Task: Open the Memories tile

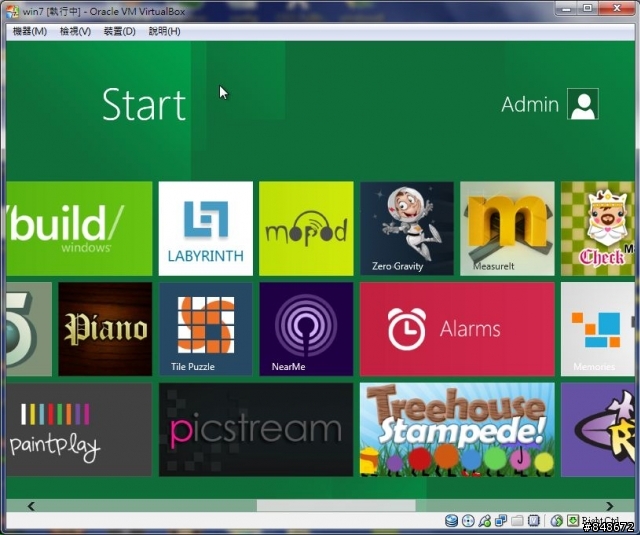Action: coord(598,329)
